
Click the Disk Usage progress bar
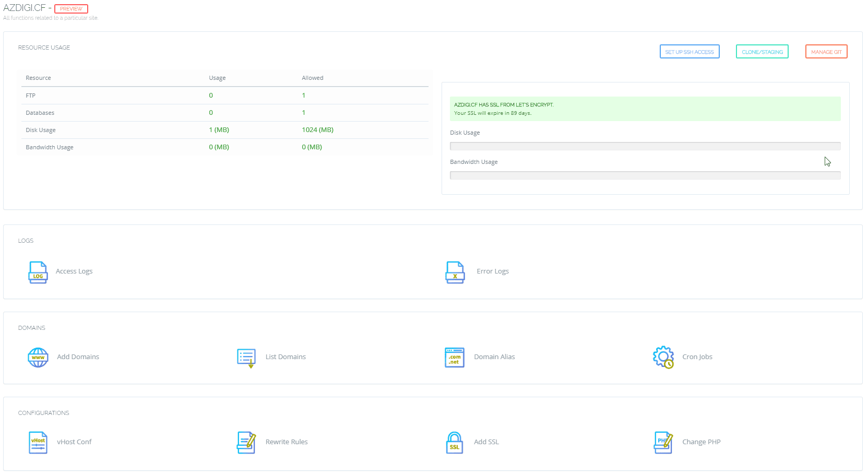pos(645,146)
